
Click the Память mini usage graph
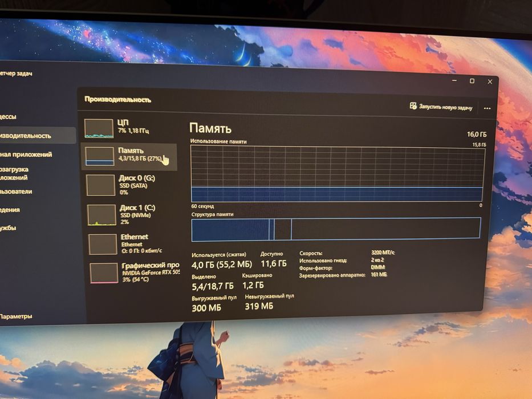pyautogui.click(x=99, y=156)
